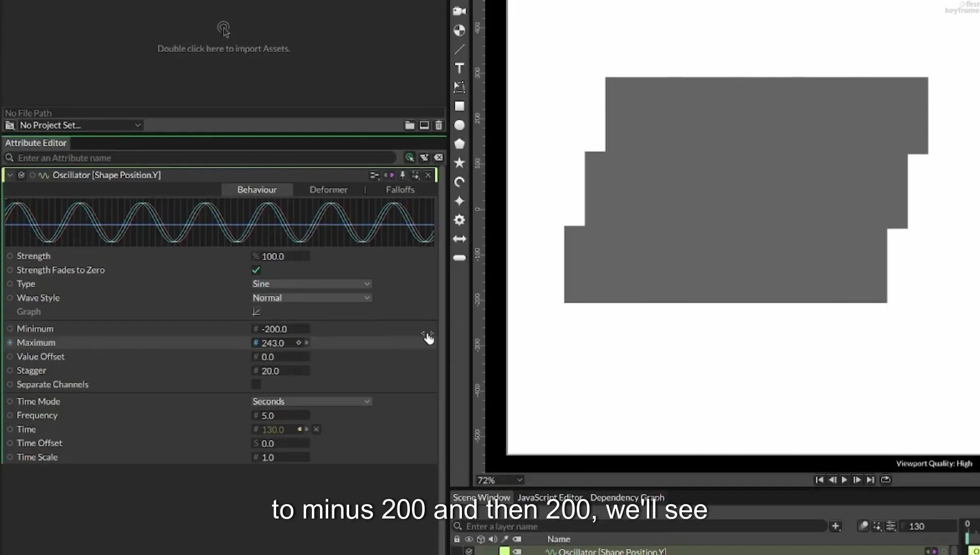Open the Wave Style dropdown
The image size is (980, 555).
311,298
